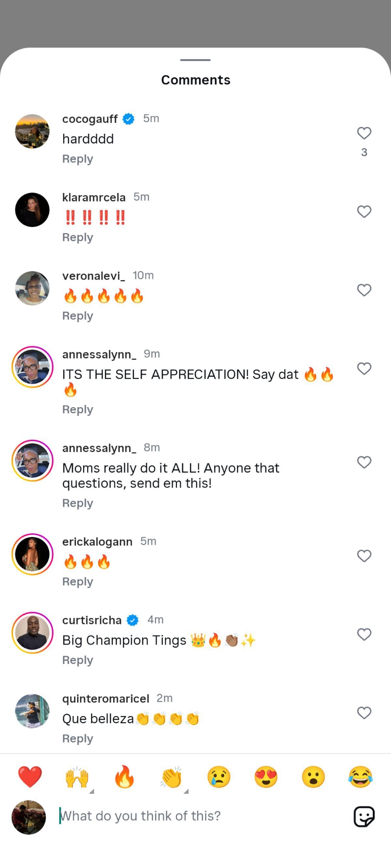Insert the red heart emoji reaction
The height and width of the screenshot is (868, 391).
pos(30,777)
